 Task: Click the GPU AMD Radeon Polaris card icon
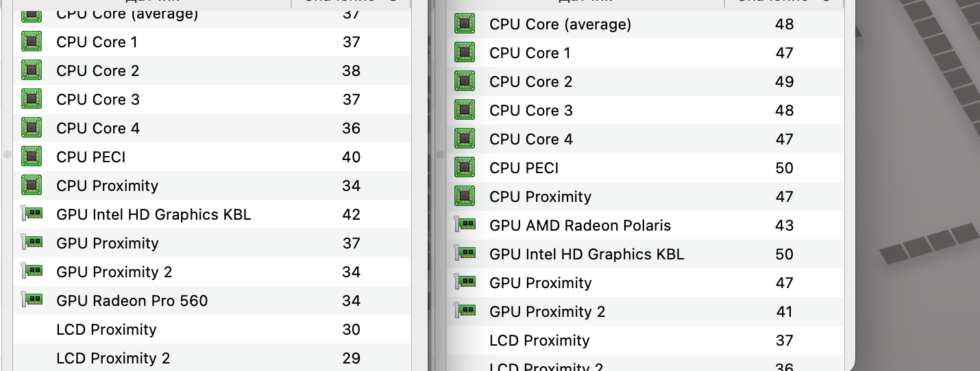coord(465,225)
